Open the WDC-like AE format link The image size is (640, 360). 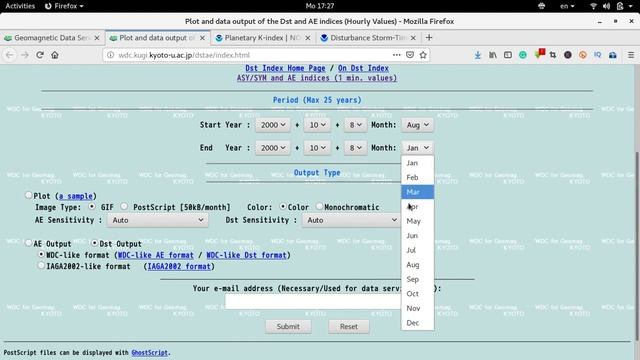(x=156, y=255)
